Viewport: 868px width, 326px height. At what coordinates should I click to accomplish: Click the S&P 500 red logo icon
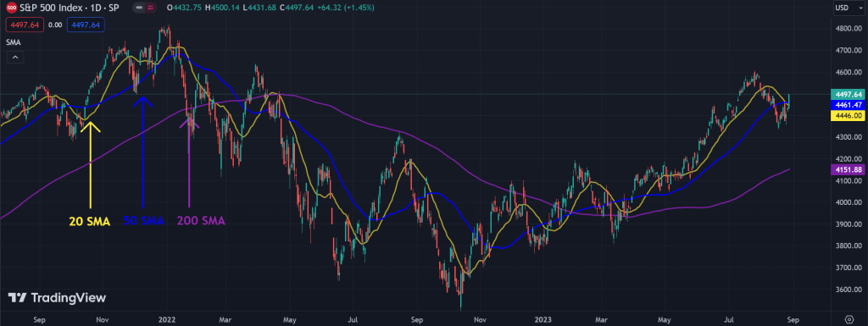(11, 8)
